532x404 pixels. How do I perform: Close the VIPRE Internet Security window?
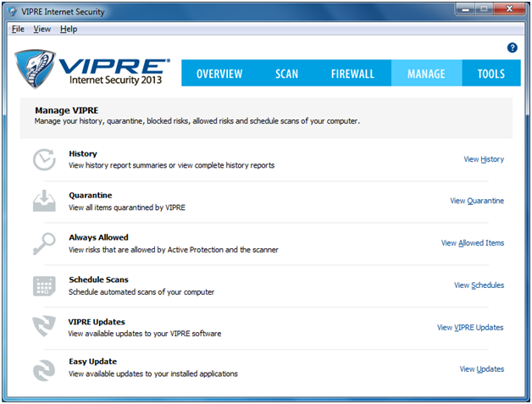[509, 9]
